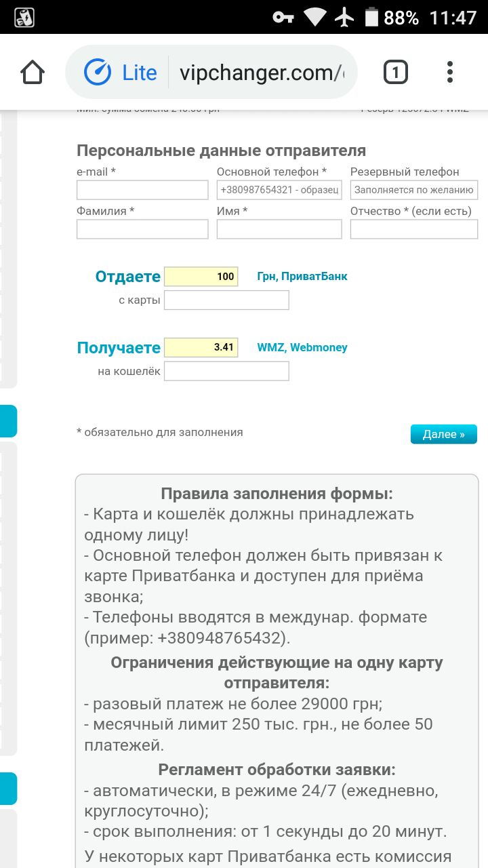The height and width of the screenshot is (868, 488).
Task: Tap the VPN key status icon
Action: point(283,17)
